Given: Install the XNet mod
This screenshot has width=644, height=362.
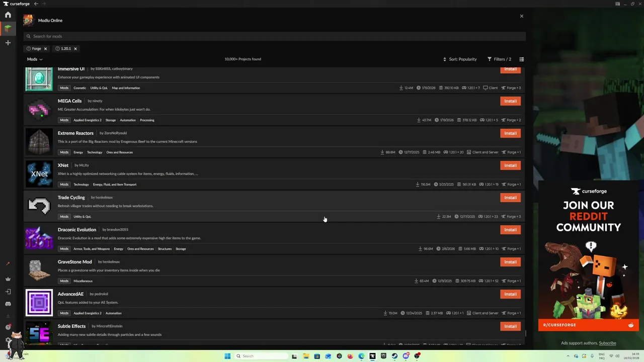Looking at the screenshot, I should click(x=510, y=165).
